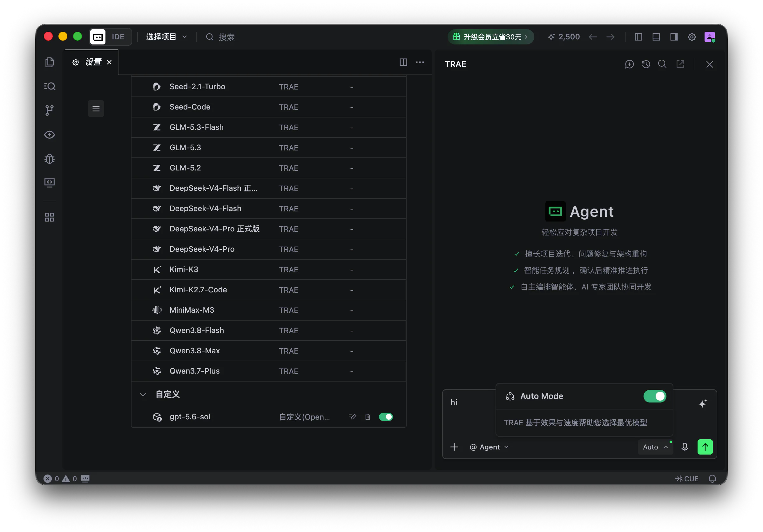Close the 设置 tab
This screenshot has height=532, width=763.
[x=109, y=62]
